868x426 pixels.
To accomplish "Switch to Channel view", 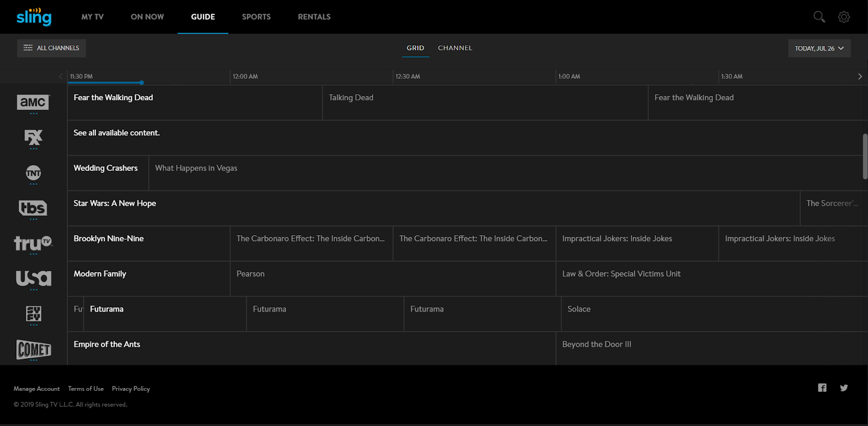I will pos(455,48).
